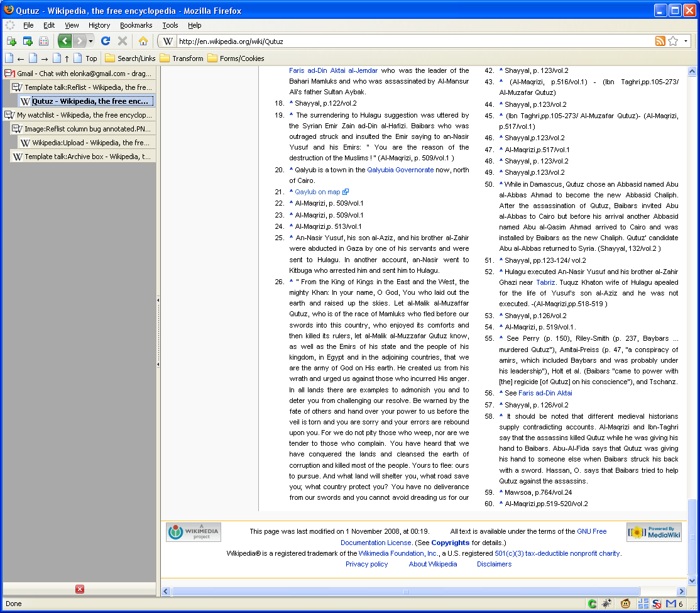Click the Wikimedia project badge
700x613 pixels.
pos(194,532)
